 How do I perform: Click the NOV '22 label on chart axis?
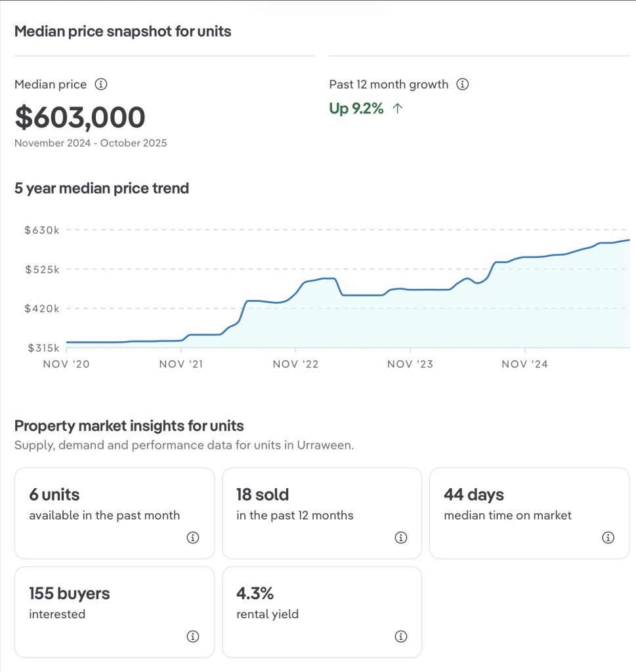(x=295, y=364)
